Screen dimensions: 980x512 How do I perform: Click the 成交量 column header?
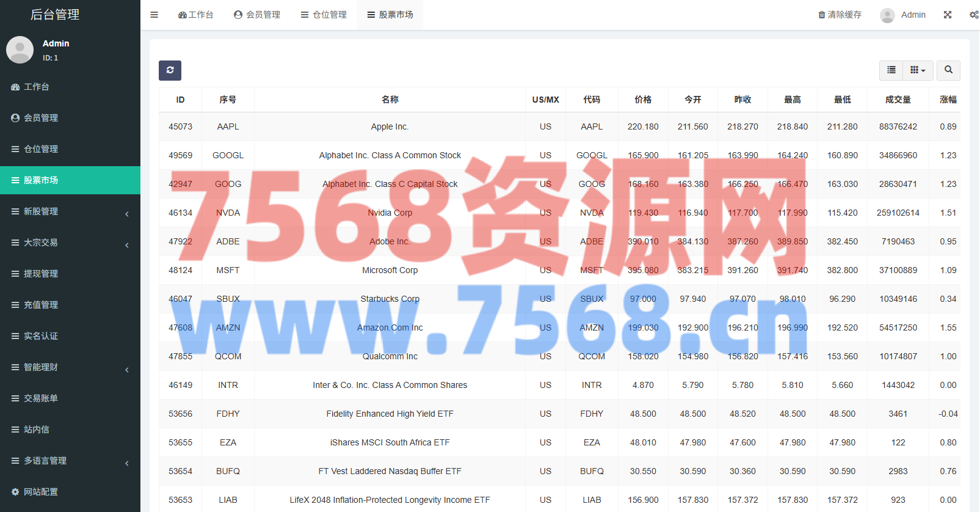[898, 100]
